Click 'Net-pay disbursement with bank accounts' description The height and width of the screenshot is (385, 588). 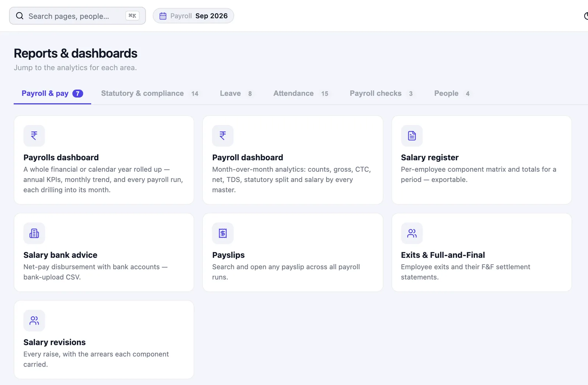(96, 272)
